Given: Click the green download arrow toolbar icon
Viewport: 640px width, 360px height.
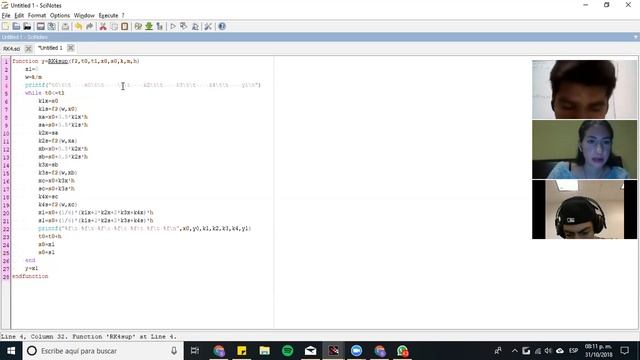Looking at the screenshot, I should pyautogui.click(x=149, y=27).
